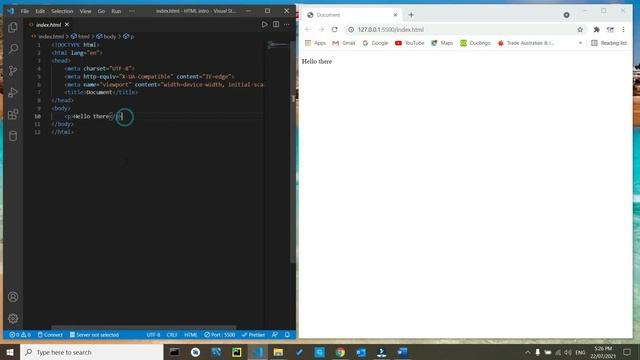Open the File menu in VS Code
The width and height of the screenshot is (640, 360).
click(25, 11)
